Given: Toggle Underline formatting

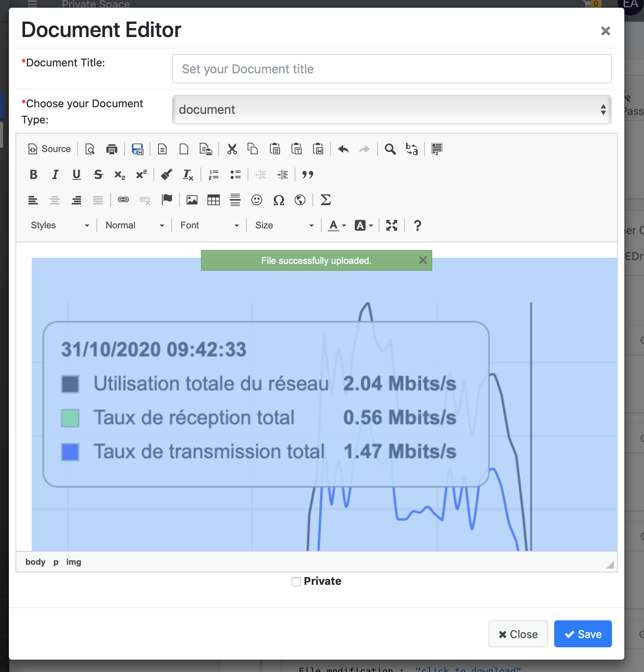Looking at the screenshot, I should pyautogui.click(x=77, y=175).
